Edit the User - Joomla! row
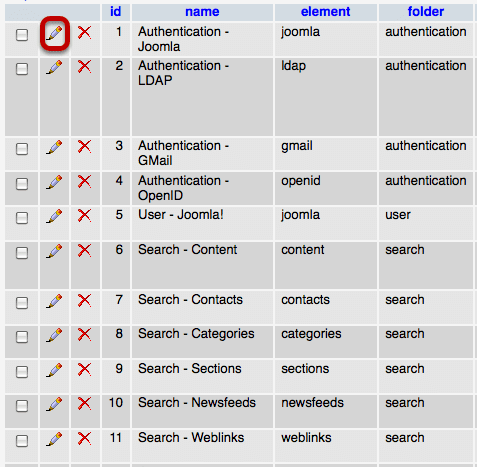Image resolution: width=477 pixels, height=467 pixels. coord(54,216)
